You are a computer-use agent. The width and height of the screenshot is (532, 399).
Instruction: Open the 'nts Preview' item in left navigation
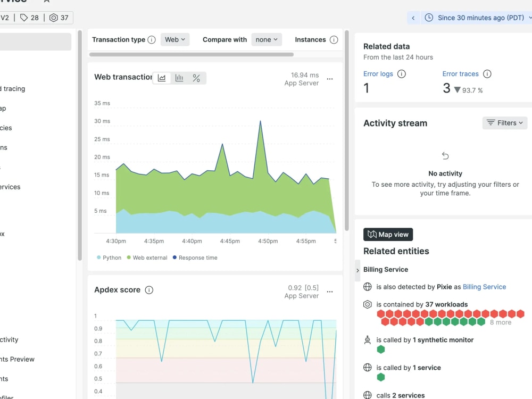point(18,359)
